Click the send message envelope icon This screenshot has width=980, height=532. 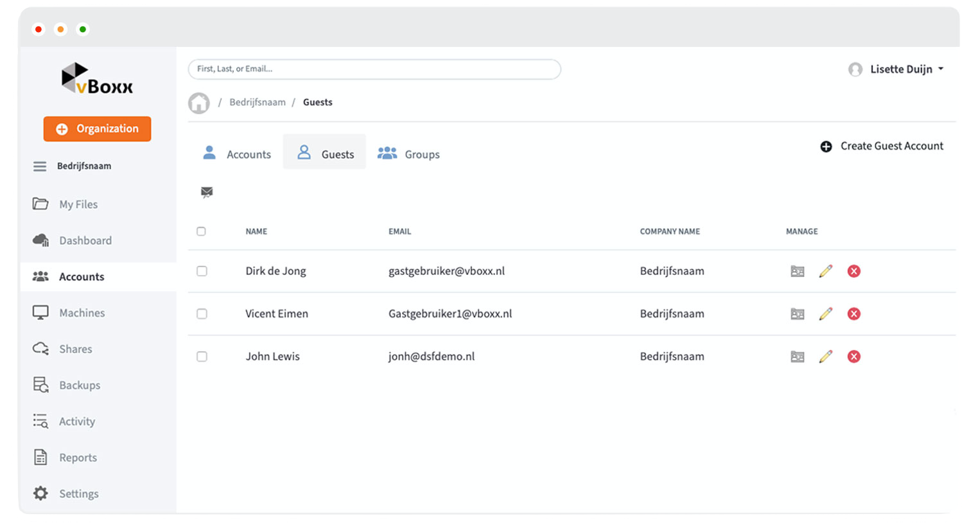[x=207, y=192]
